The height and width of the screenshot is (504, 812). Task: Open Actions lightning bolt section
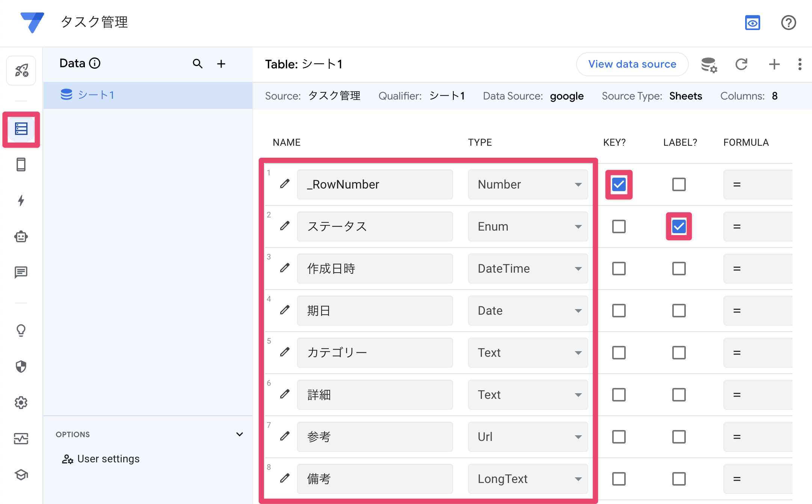tap(21, 201)
